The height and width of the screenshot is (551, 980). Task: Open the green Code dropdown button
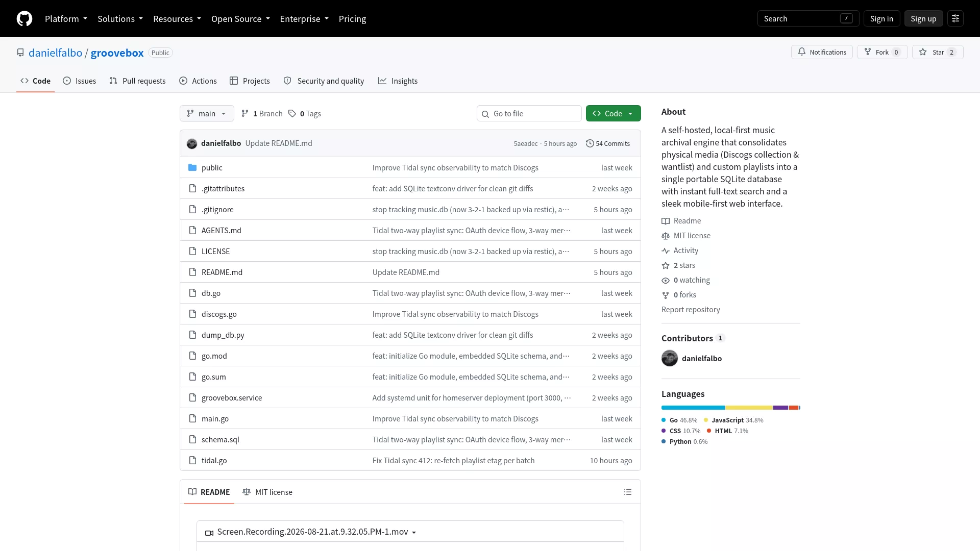pyautogui.click(x=613, y=114)
